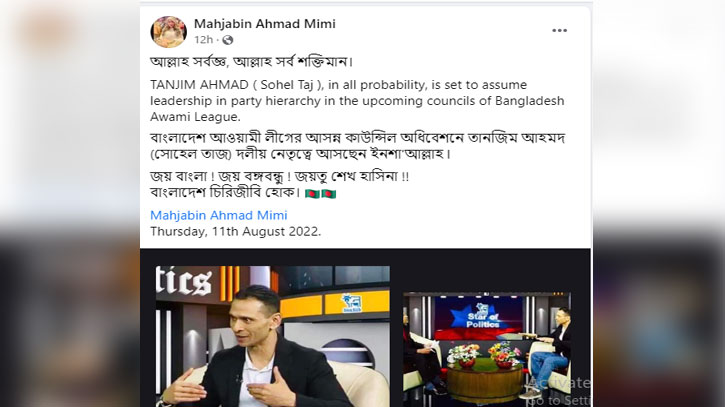Click the 'Thursday, 11th August 2022.' date text
725x407 pixels.
pos(235,231)
